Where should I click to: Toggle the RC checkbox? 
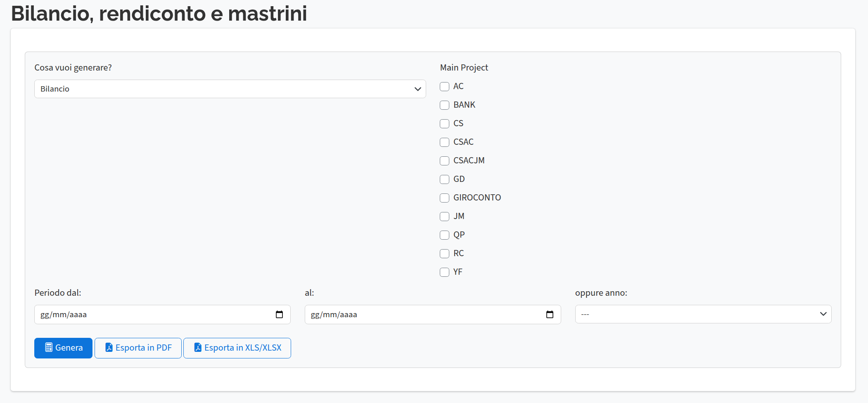444,254
